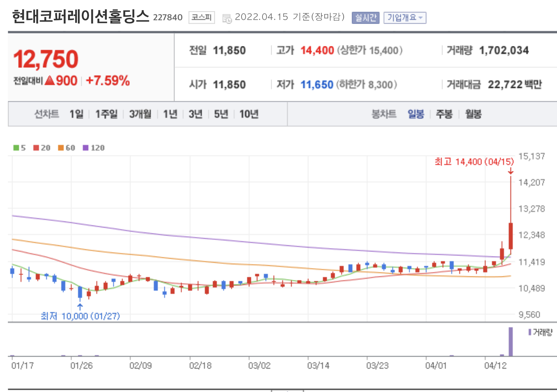The width and height of the screenshot is (557, 392).
Task: Switch to 주봉 candle chart
Action: click(444, 114)
